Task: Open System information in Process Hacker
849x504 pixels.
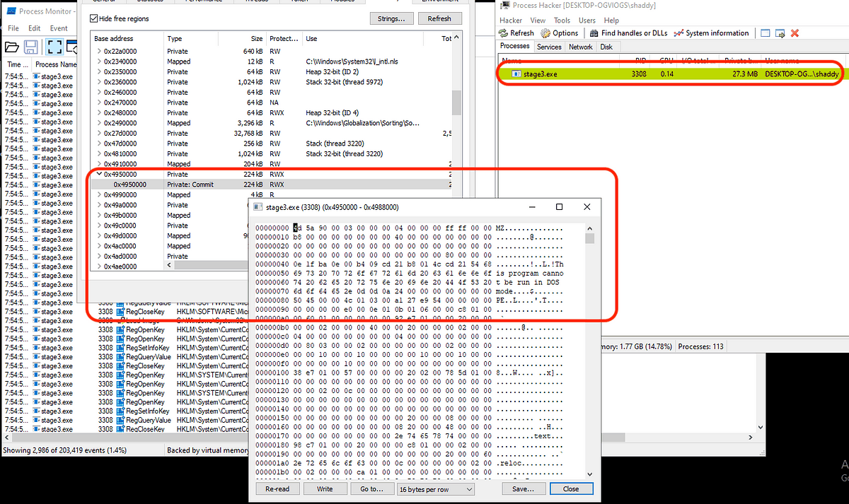Action: click(711, 33)
